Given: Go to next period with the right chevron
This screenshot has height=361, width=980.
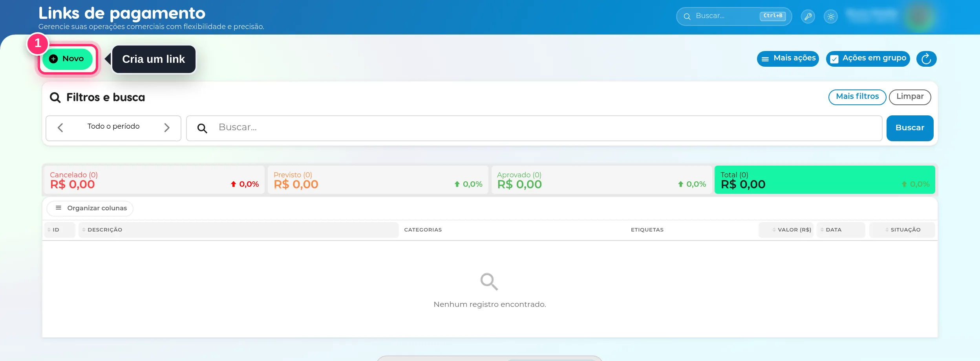Looking at the screenshot, I should 167,128.
